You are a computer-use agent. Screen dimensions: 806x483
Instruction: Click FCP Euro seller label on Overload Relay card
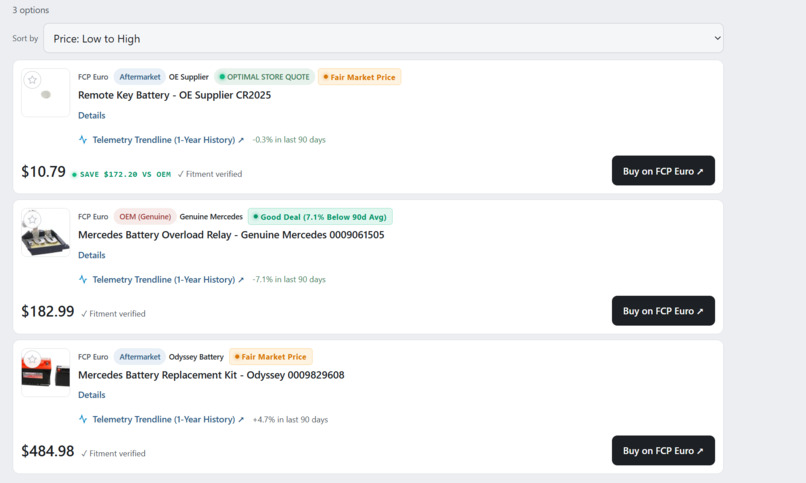[x=93, y=217]
